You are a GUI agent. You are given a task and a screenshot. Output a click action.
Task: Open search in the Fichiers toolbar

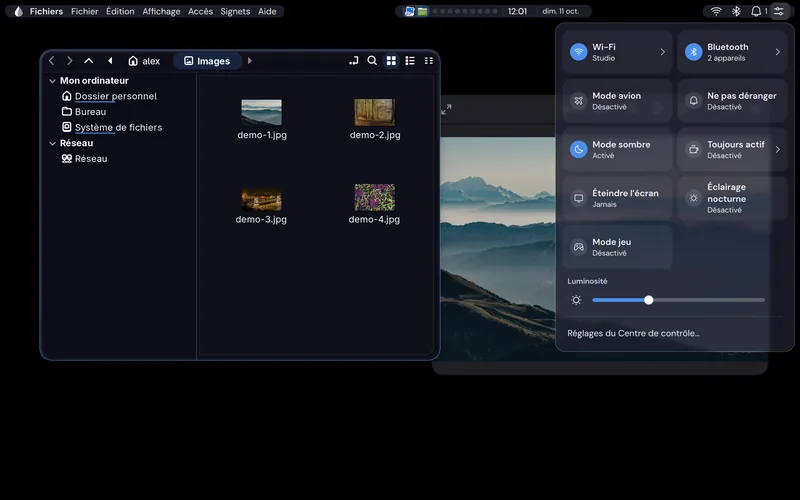[372, 61]
